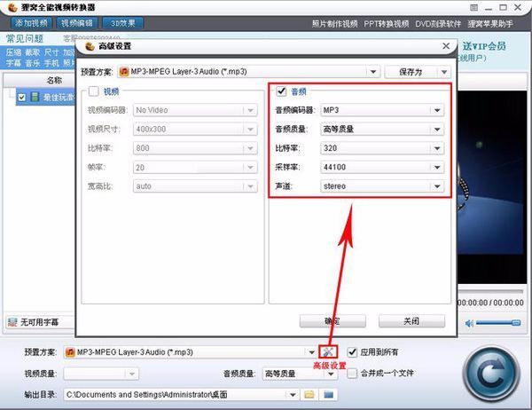The height and width of the screenshot is (410, 532).
Task: Click the 添加视频 toolbar button
Action: pyautogui.click(x=31, y=23)
